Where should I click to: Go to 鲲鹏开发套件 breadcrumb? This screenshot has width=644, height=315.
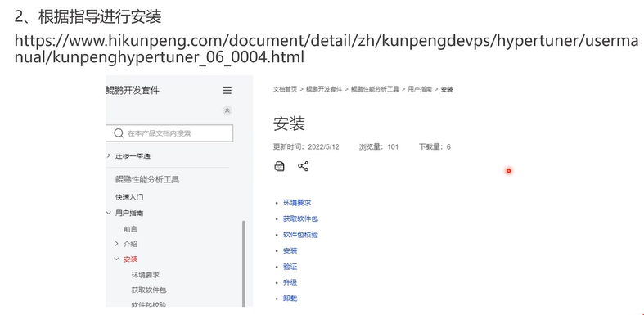(x=324, y=89)
